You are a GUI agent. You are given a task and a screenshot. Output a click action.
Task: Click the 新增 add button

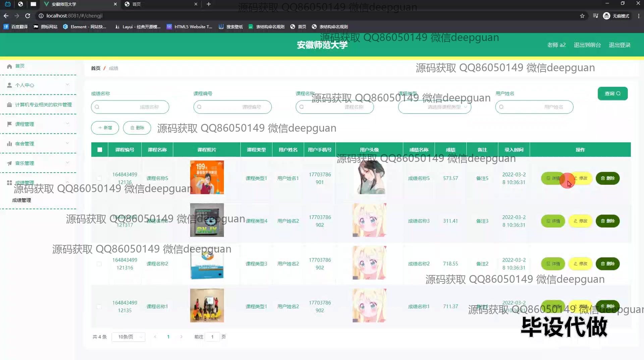click(x=105, y=128)
